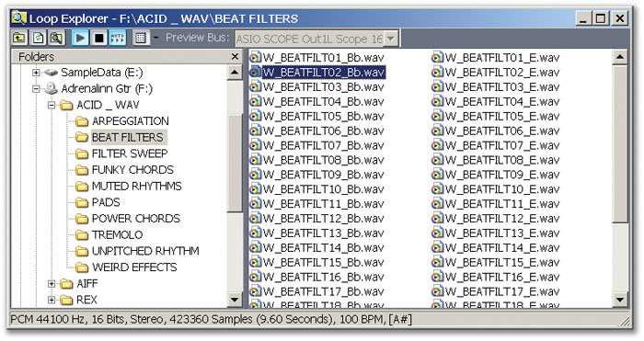Go up one folder level icon
The image size is (644, 341).
click(19, 39)
